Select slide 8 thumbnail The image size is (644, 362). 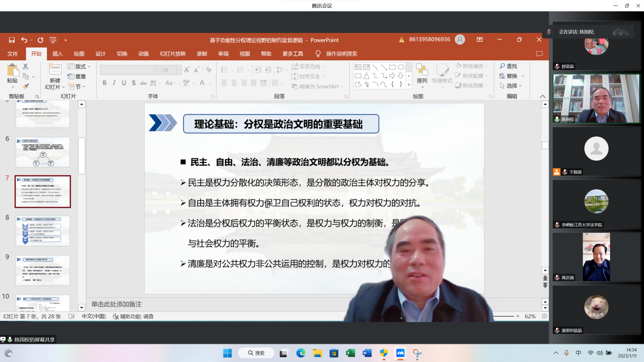tap(43, 231)
